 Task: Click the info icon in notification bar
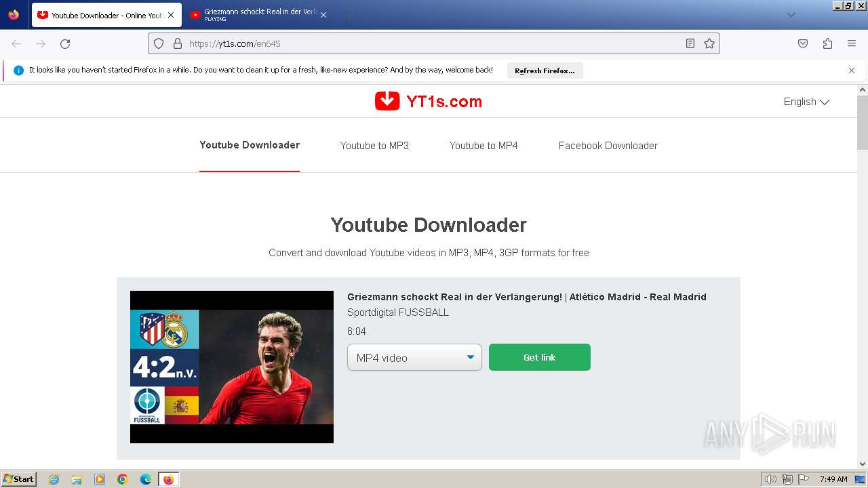19,70
